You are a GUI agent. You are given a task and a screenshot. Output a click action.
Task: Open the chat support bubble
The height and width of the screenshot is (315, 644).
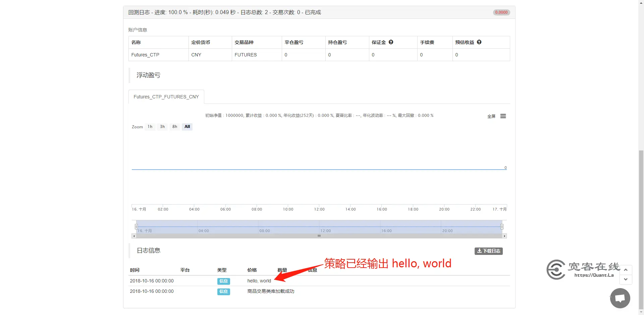tap(620, 298)
